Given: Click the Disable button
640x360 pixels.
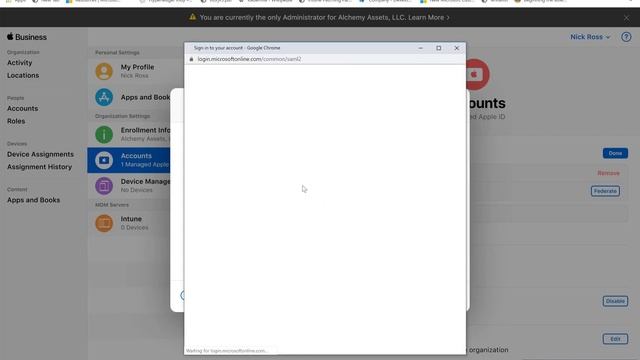Looking at the screenshot, I should tap(615, 301).
